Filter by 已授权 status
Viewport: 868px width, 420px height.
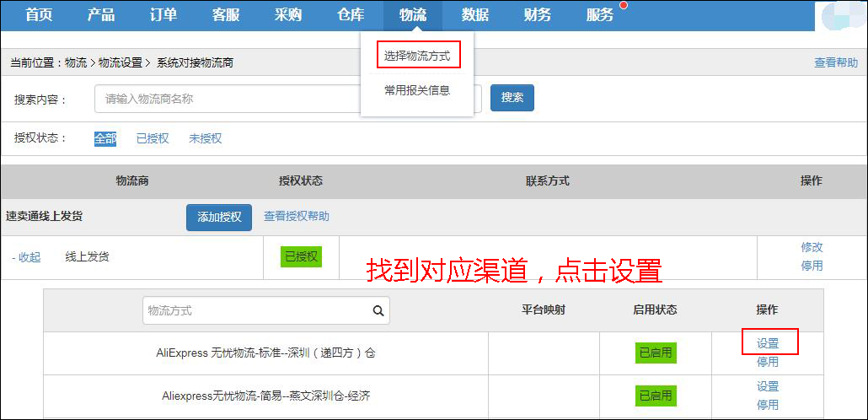click(153, 138)
